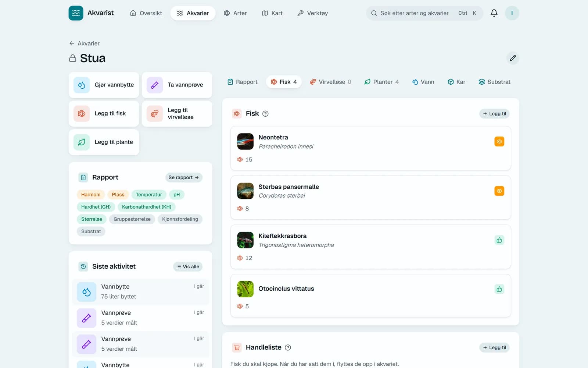Click Ta vannprøve quick action

tap(177, 85)
